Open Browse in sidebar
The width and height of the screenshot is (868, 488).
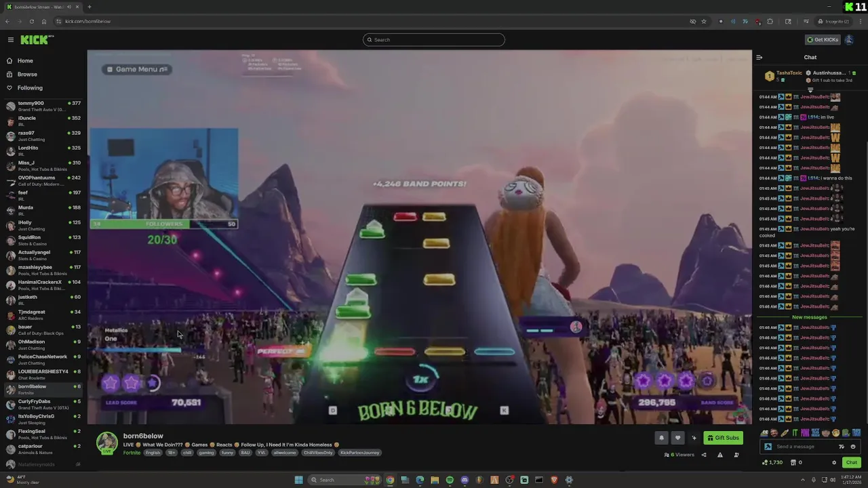tap(27, 74)
